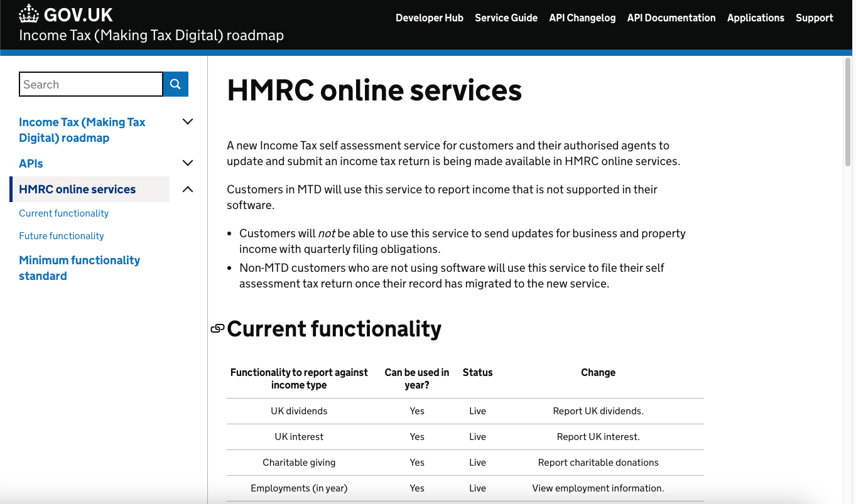Open Service Guide in top navigation
The image size is (856, 504).
[506, 18]
